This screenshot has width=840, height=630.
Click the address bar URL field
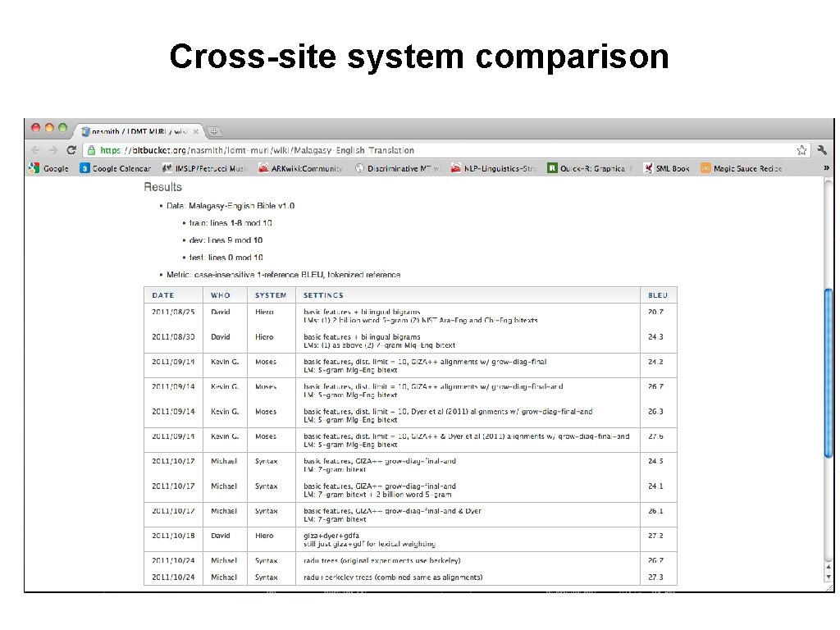coord(246,150)
